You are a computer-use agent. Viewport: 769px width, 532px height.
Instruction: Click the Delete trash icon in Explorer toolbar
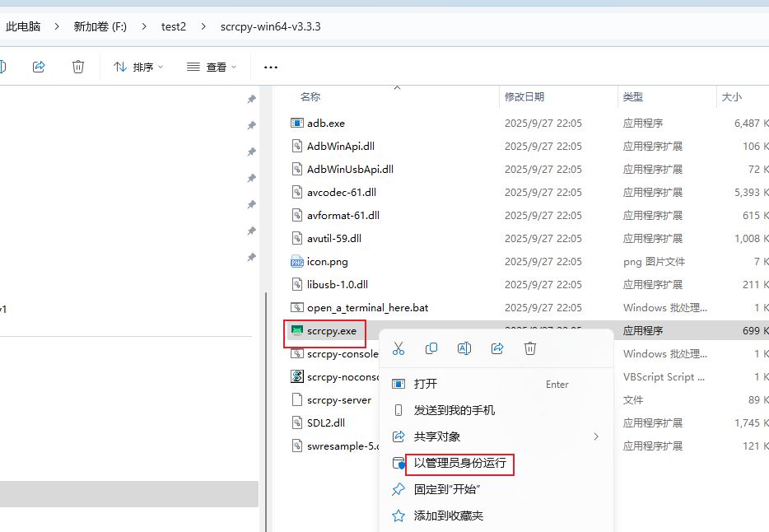tap(78, 67)
